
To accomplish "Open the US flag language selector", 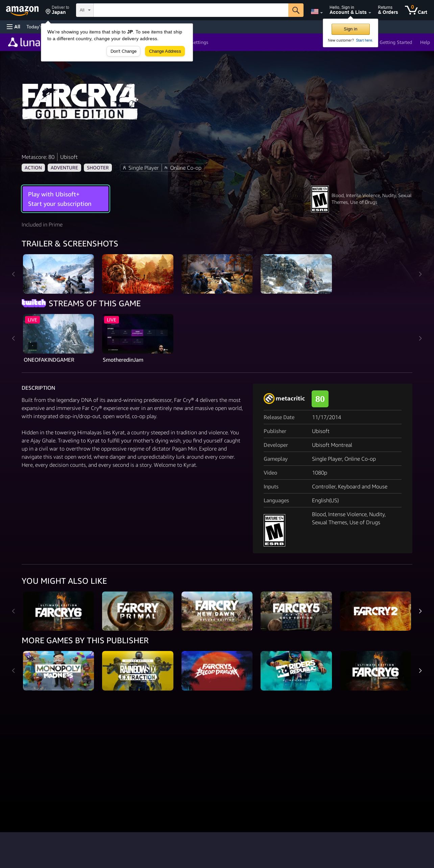I will click(317, 11).
